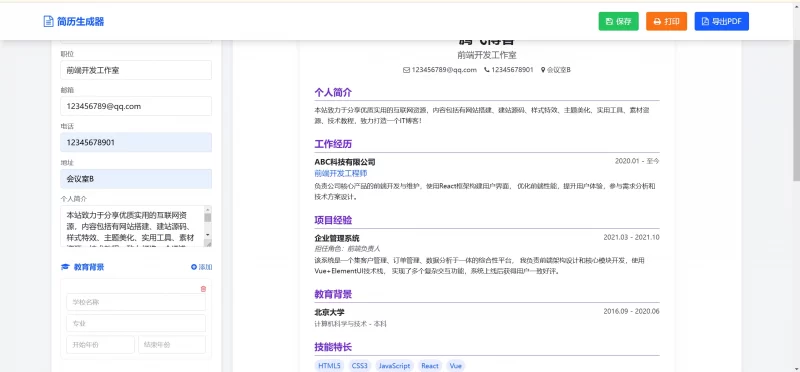Screen dimensions: 800x372
Task: Click inside the 个人简介 textarea
Action: click(x=132, y=226)
